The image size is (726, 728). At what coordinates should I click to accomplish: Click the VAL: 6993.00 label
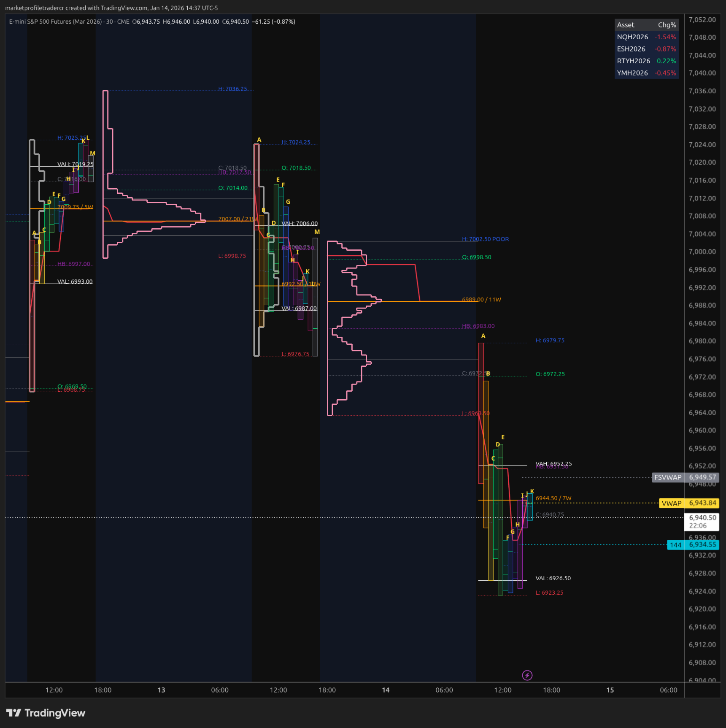[75, 281]
